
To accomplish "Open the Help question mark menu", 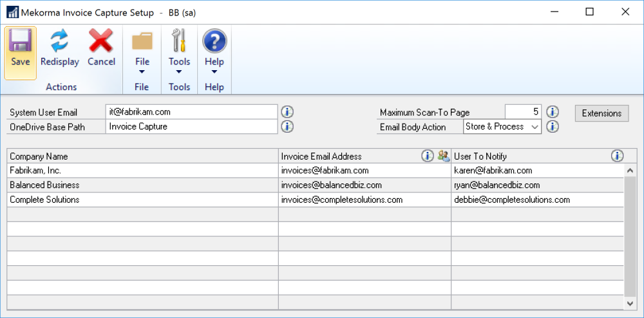I will pyautogui.click(x=214, y=41).
